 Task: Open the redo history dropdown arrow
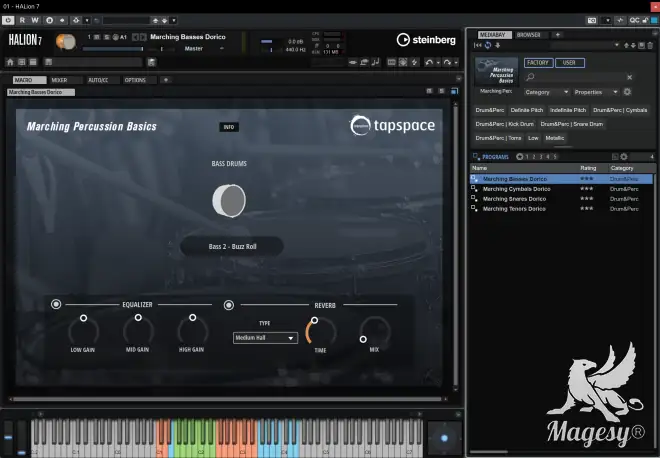[456, 62]
